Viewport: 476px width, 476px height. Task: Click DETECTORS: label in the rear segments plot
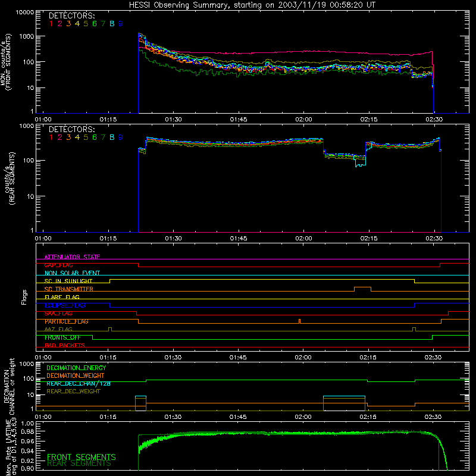point(72,130)
